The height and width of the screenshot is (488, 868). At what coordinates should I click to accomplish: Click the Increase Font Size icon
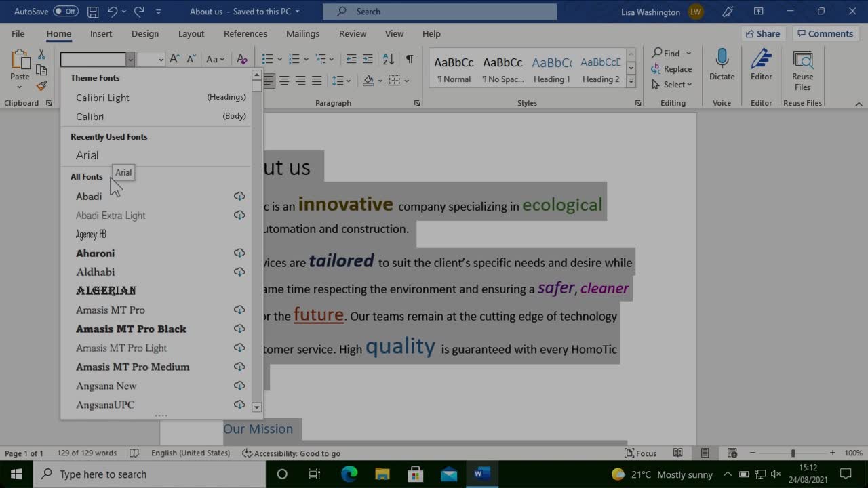tap(174, 59)
